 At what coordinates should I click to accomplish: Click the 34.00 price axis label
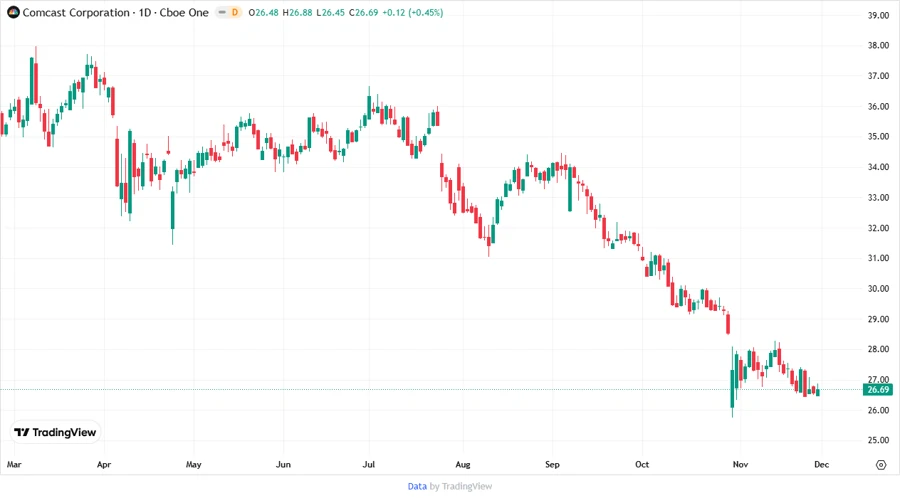pos(878,167)
